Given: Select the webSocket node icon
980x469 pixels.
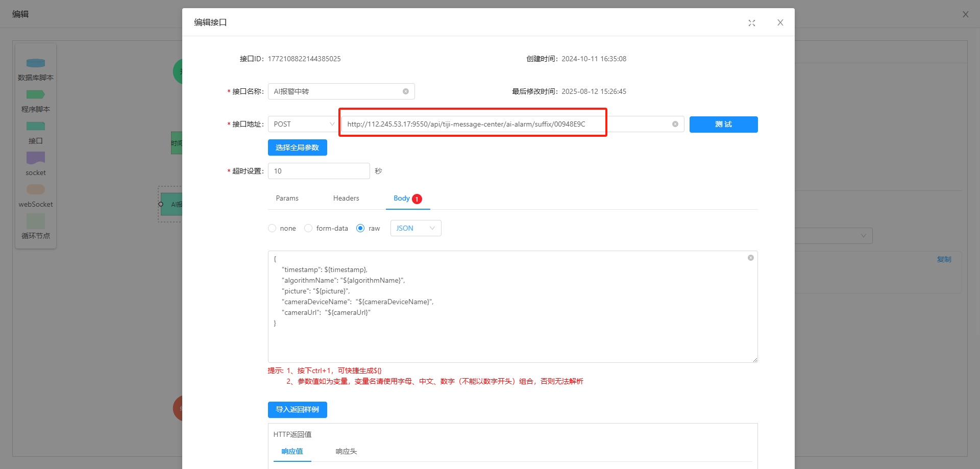Looking at the screenshot, I should pos(36,189).
